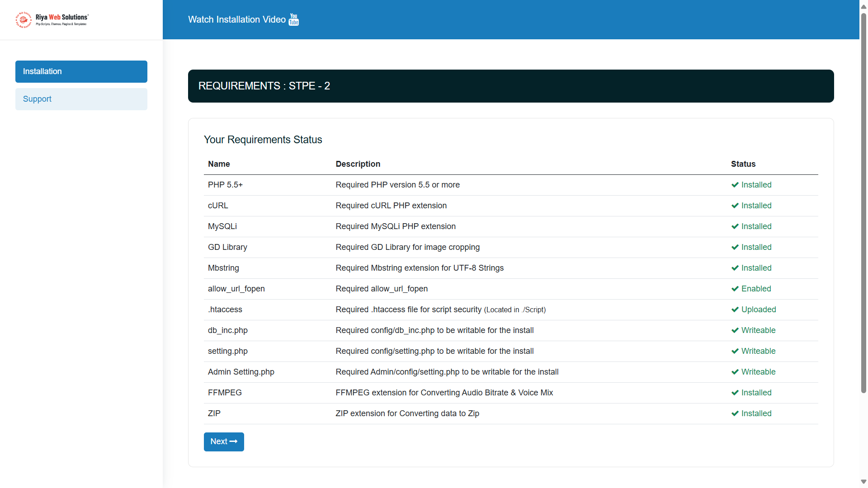Click the scrollbar up arrow
Viewport: 868px width, 488px height.
pos(863,6)
